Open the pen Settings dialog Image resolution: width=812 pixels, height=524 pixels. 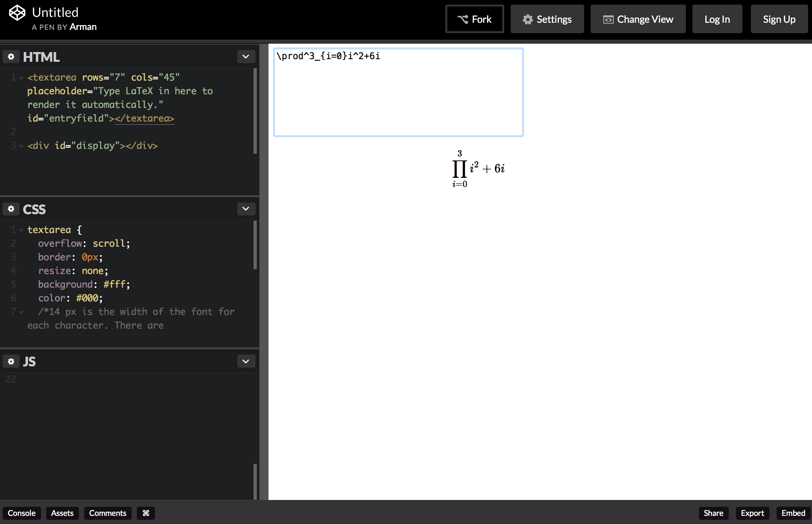547,19
